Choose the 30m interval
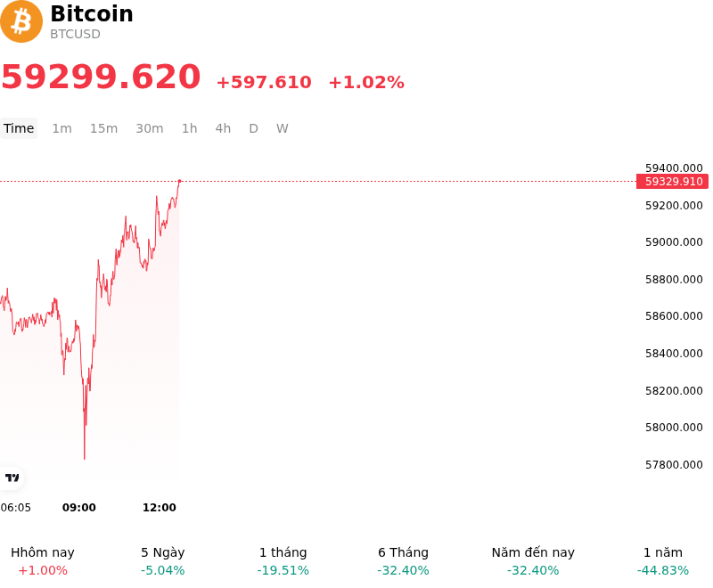The image size is (713, 588). (x=149, y=128)
